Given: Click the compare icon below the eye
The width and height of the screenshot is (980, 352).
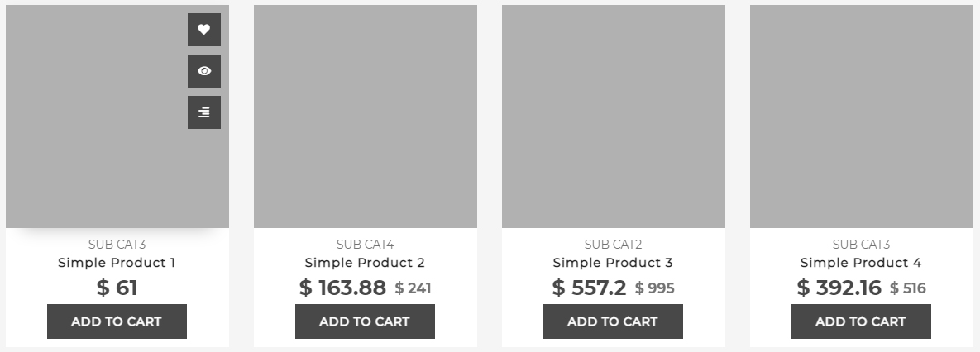Looking at the screenshot, I should [204, 112].
